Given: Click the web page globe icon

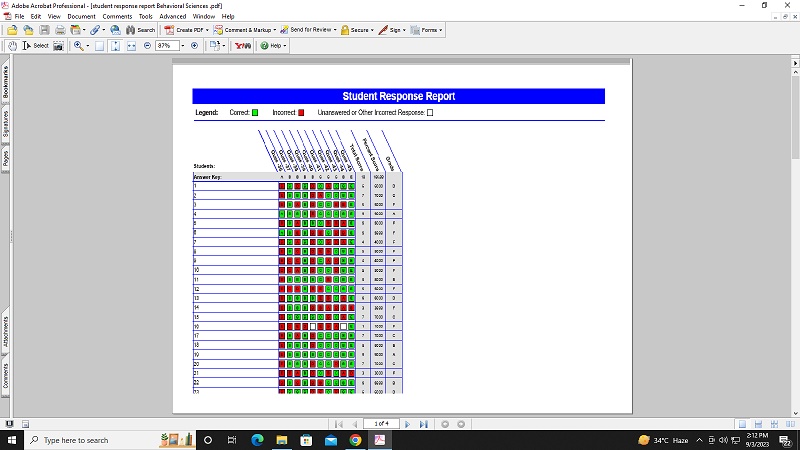Looking at the screenshot, I should [115, 30].
